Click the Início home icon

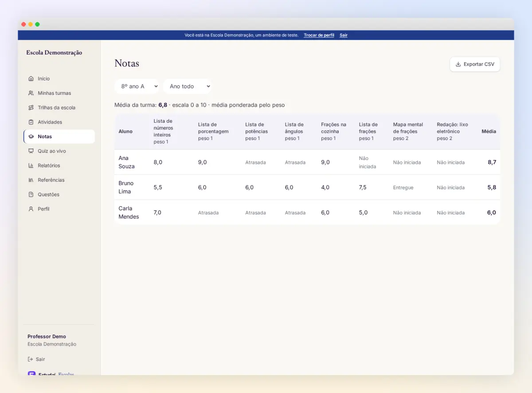(x=31, y=78)
